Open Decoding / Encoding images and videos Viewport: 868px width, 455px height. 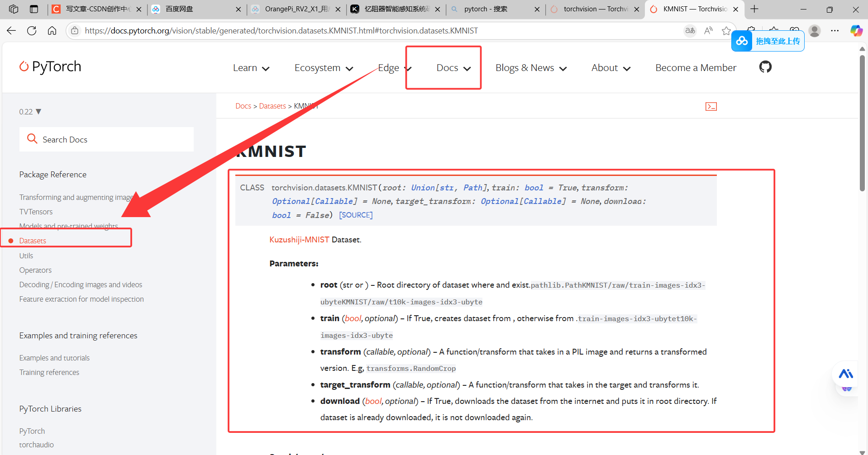coord(81,284)
